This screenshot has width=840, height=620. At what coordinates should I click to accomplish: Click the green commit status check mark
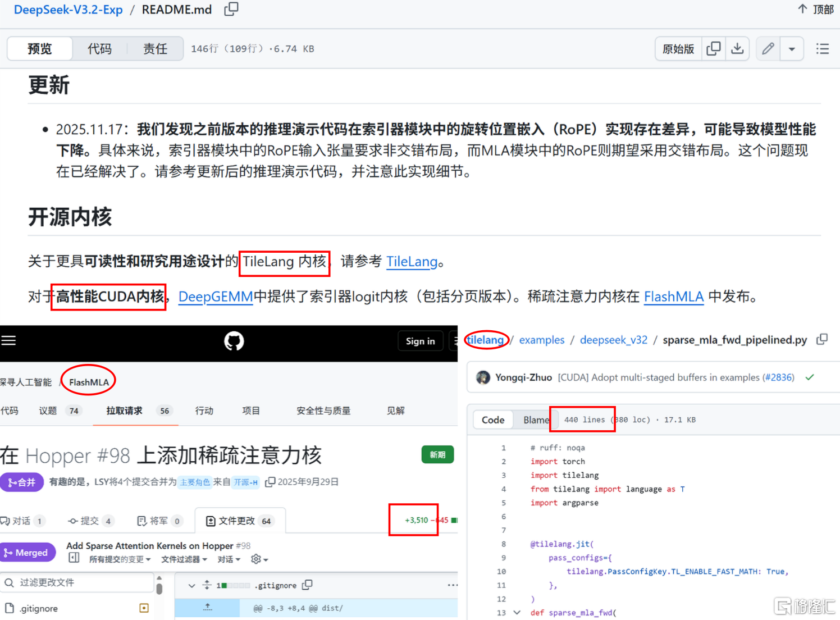(x=810, y=377)
